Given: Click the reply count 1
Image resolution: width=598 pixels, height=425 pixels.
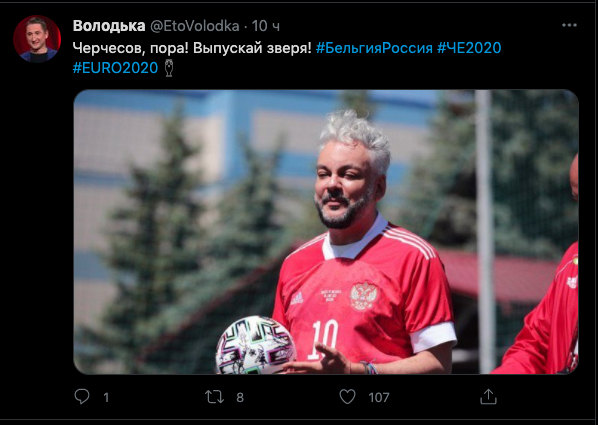Looking at the screenshot, I should pos(106,398).
